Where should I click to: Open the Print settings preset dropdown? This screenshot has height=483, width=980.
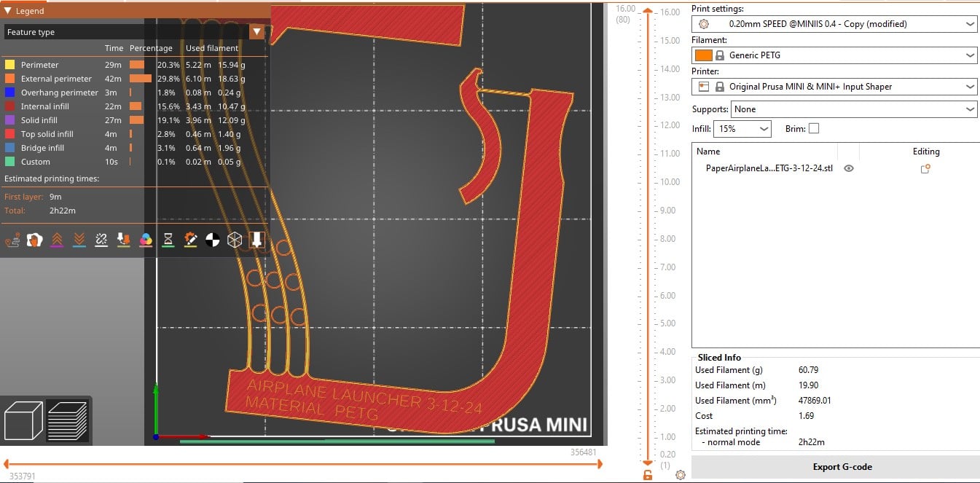click(x=834, y=24)
